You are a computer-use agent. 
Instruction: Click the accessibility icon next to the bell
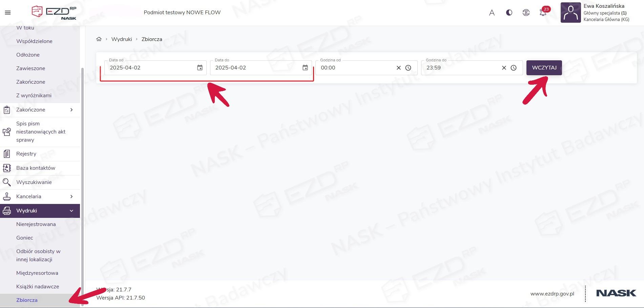(526, 13)
